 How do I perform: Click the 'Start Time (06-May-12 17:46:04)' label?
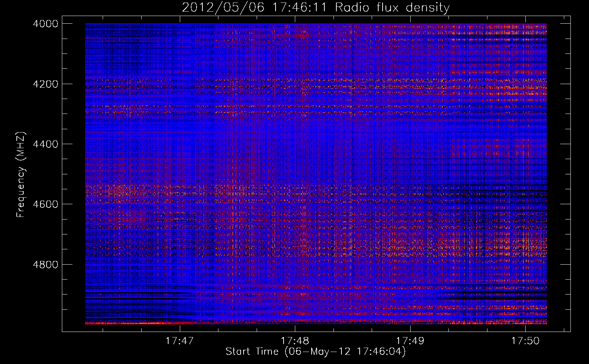click(316, 352)
